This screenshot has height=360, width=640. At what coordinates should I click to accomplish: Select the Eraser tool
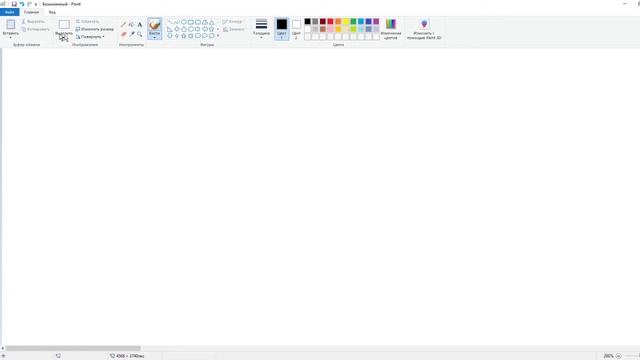[x=123, y=34]
